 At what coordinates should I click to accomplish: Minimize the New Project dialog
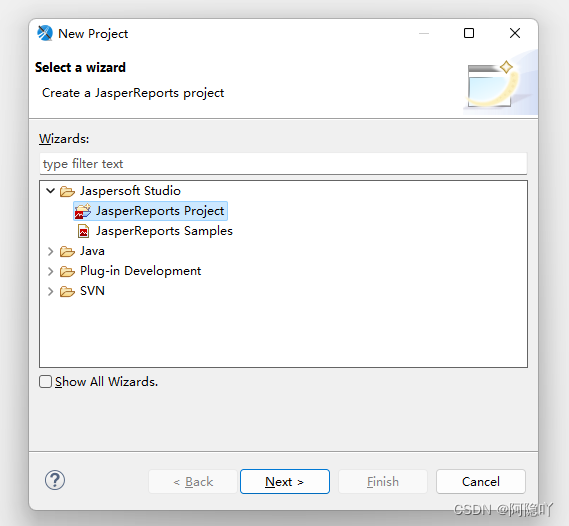424,33
